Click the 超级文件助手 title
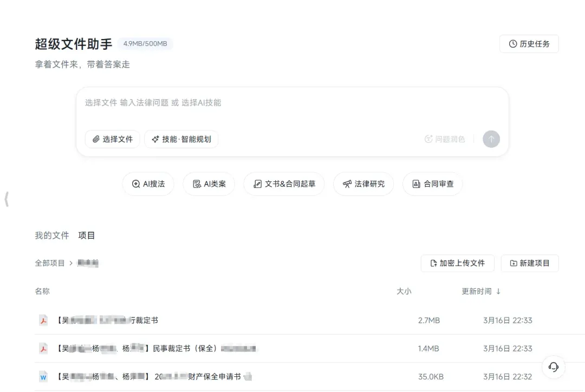 click(x=74, y=44)
